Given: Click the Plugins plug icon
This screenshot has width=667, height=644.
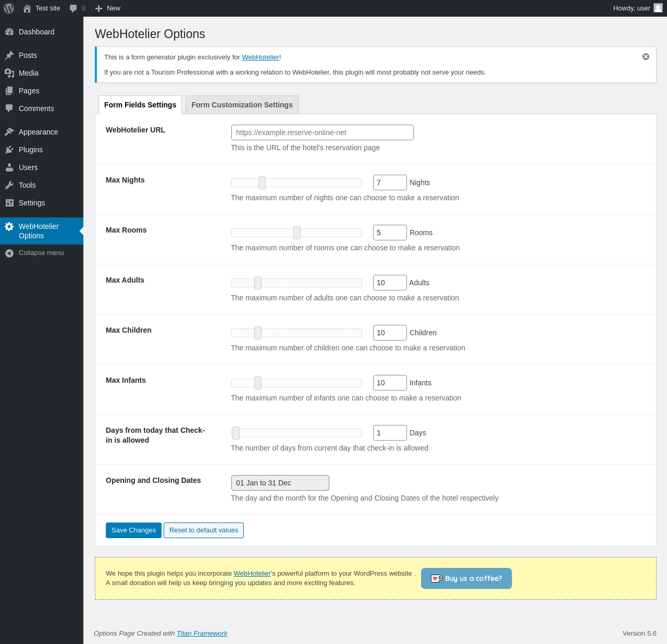Looking at the screenshot, I should (x=9, y=150).
